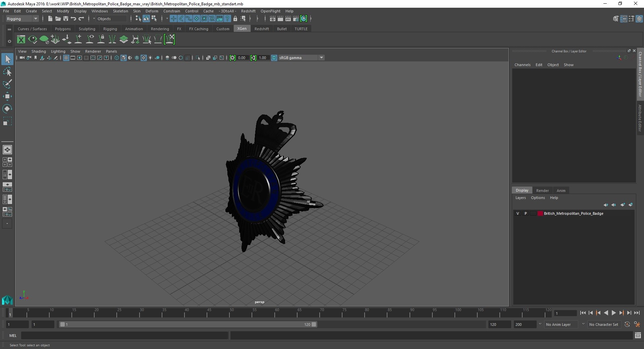
Task: Switch to four-view panel layout
Action: [7, 162]
